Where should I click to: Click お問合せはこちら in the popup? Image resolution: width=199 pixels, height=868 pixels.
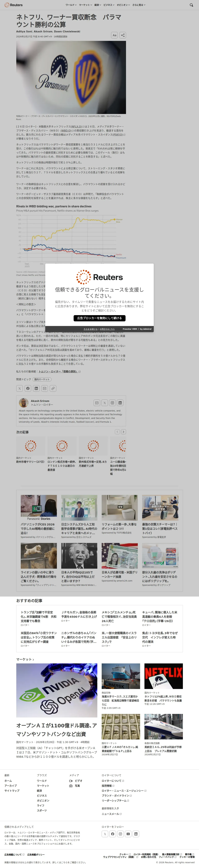click(107, 329)
